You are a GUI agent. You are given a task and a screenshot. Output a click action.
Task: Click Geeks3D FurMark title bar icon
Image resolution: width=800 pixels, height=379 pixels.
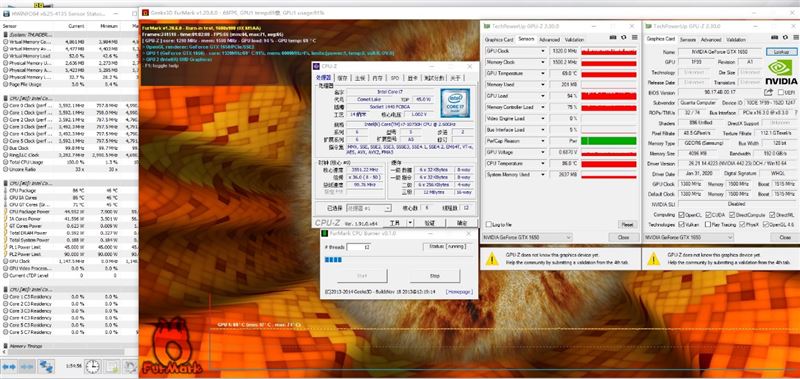[145, 12]
